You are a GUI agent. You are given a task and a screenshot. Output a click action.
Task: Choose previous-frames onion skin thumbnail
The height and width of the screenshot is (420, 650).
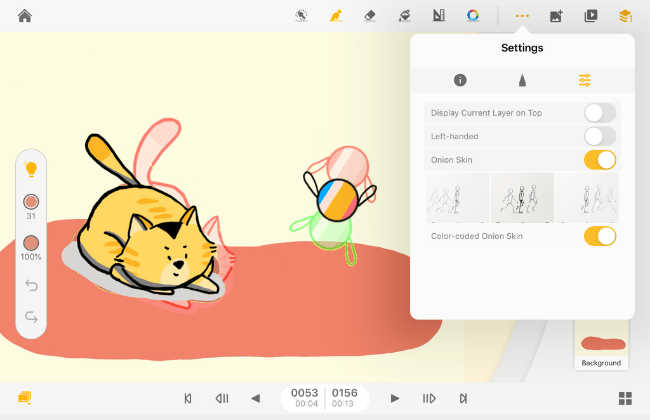[457, 198]
